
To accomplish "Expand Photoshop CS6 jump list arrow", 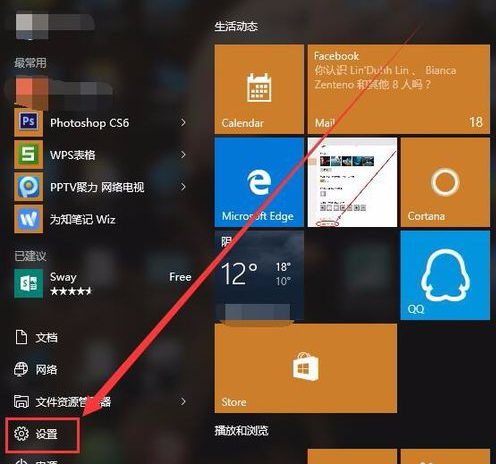I will coord(183,122).
